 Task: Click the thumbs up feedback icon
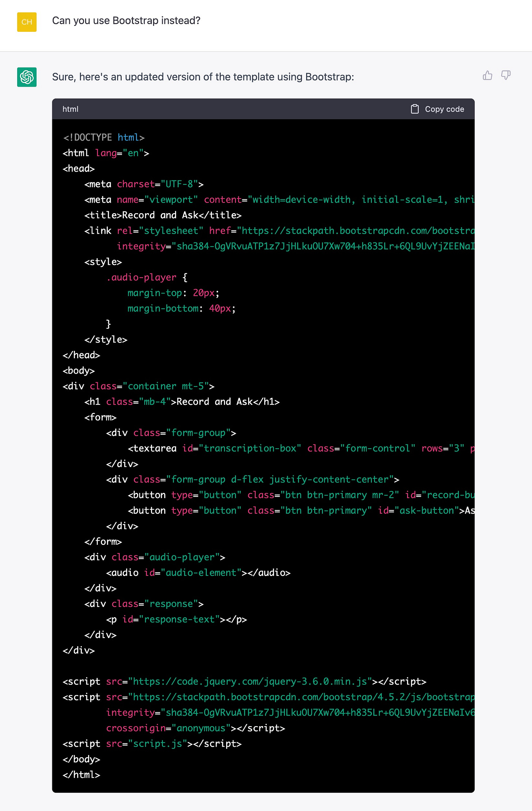(x=487, y=75)
